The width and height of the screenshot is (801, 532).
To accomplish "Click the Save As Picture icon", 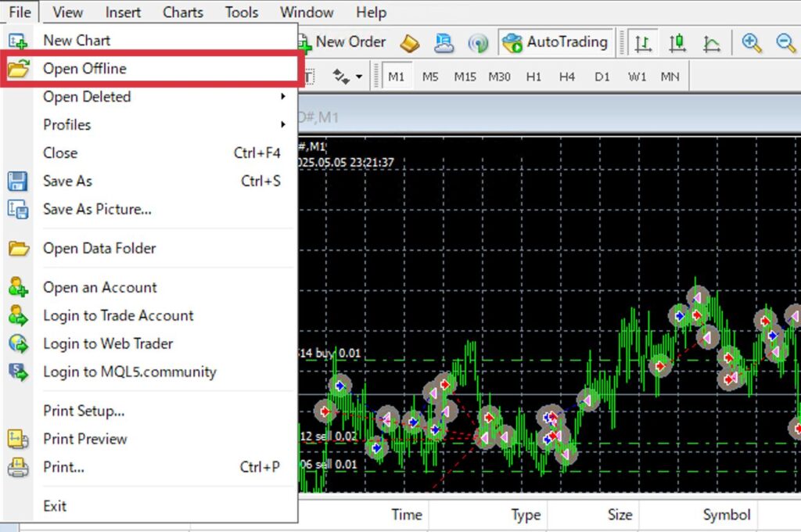I will click(x=18, y=210).
